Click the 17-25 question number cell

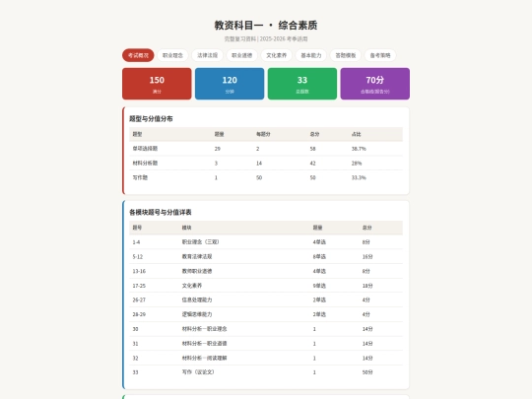tap(139, 286)
